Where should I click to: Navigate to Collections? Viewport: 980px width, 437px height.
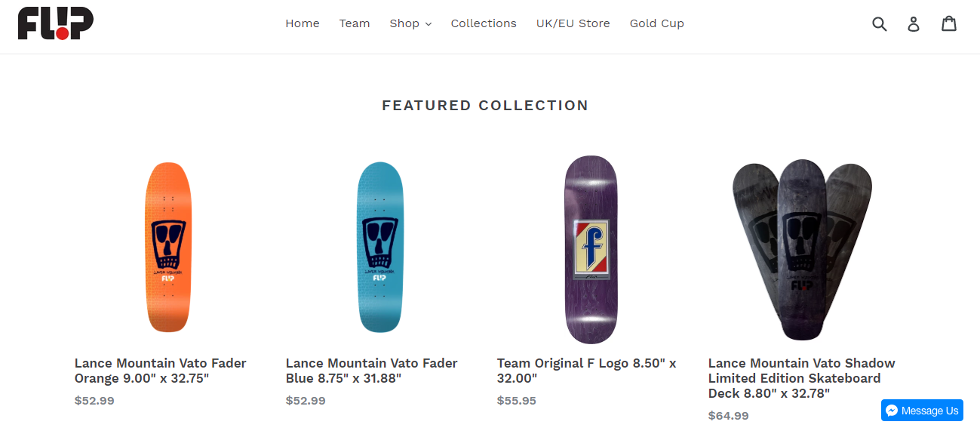[484, 23]
